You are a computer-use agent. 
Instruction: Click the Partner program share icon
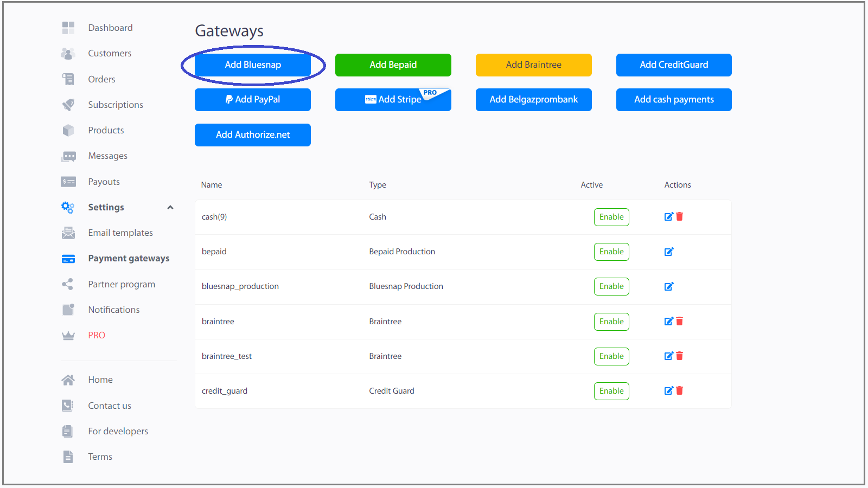(68, 284)
